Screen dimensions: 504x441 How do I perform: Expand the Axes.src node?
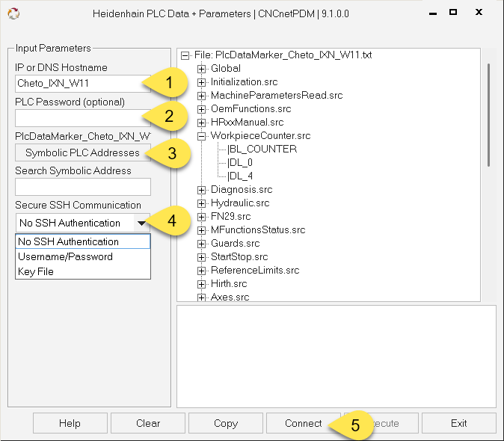pos(202,297)
